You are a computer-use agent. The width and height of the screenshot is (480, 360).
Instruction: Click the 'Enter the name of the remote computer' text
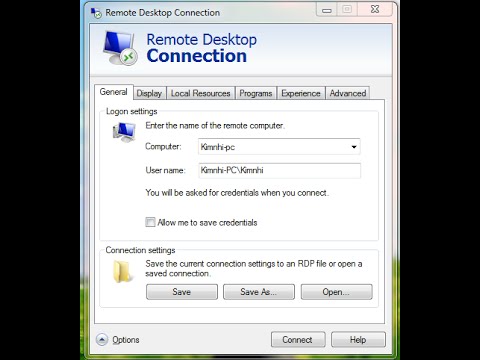(x=215, y=126)
